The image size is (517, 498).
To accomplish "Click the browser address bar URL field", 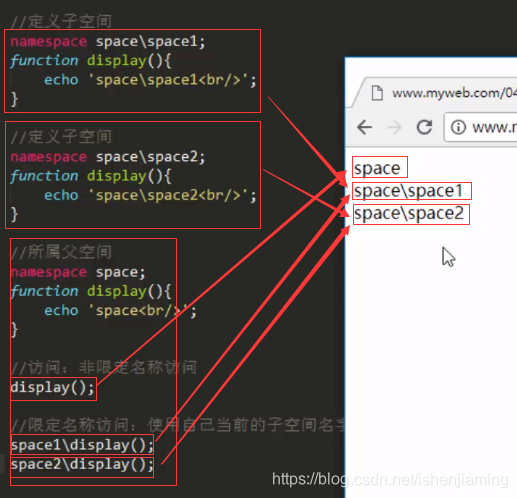I will 481,127.
